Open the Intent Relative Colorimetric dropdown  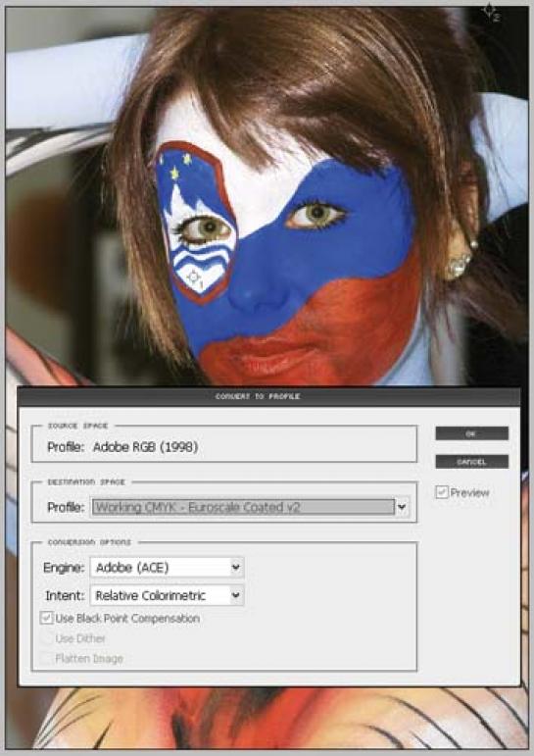tap(168, 595)
